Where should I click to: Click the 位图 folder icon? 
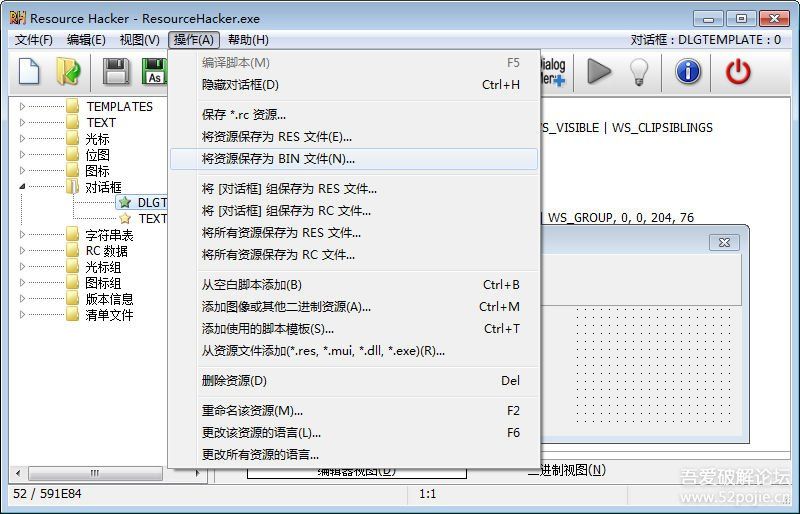pyautogui.click(x=72, y=155)
